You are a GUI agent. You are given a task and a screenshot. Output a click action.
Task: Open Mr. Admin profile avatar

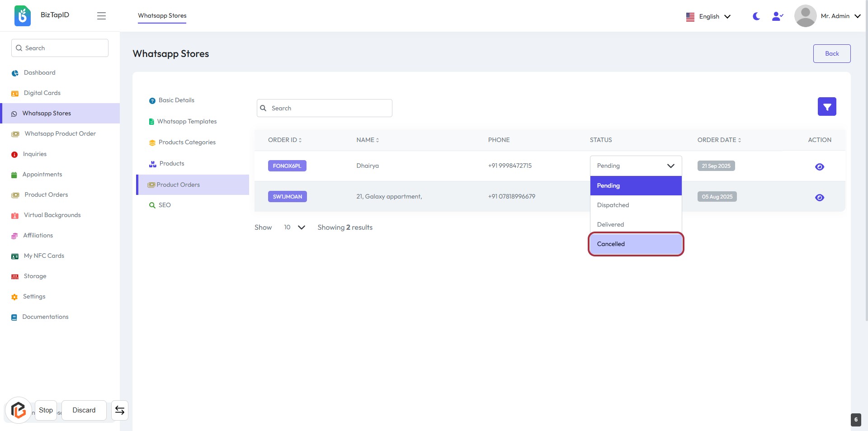coord(805,16)
